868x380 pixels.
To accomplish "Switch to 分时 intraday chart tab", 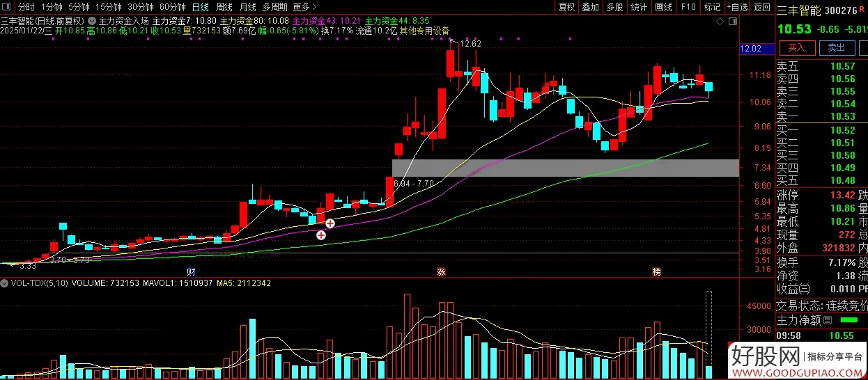I will 26,7.
